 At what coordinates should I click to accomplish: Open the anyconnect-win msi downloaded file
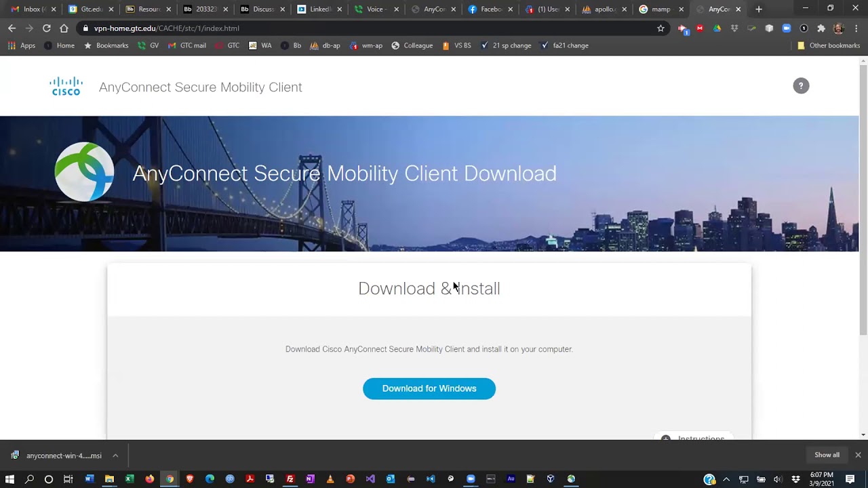click(58, 455)
